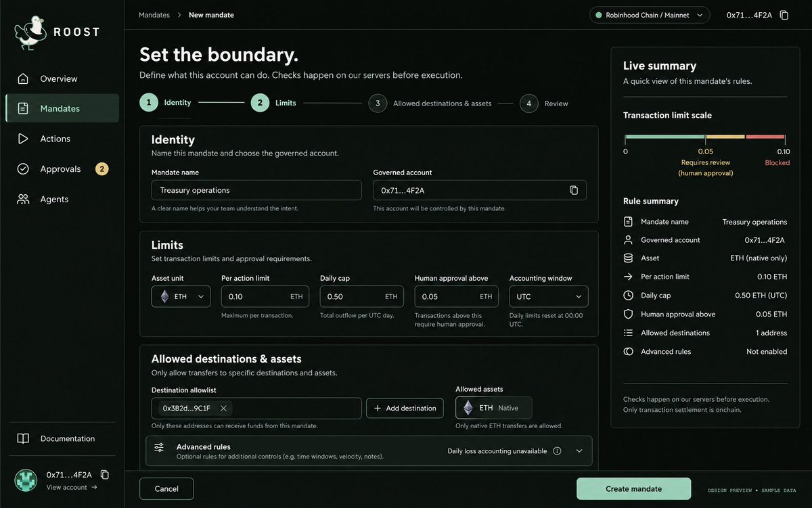Select Mandates in the sidebar
Viewport: 812px width, 508px height.
click(62, 108)
